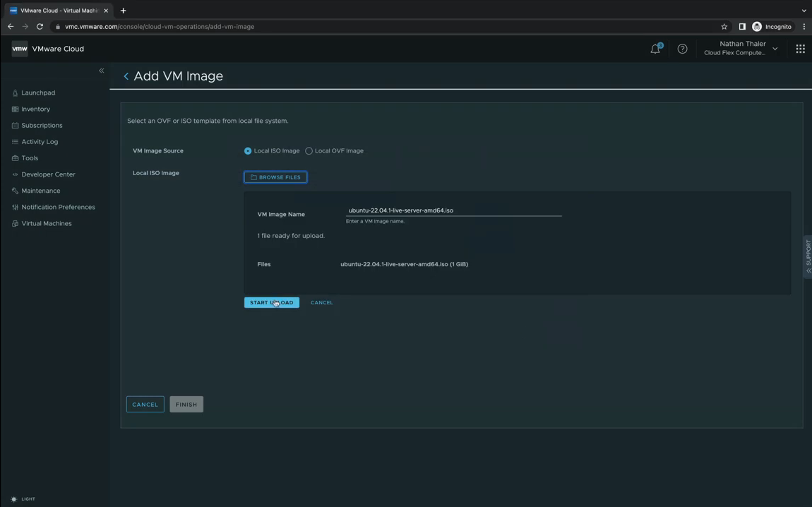Go back in the browser toolbar
The height and width of the screenshot is (507, 812).
click(11, 26)
